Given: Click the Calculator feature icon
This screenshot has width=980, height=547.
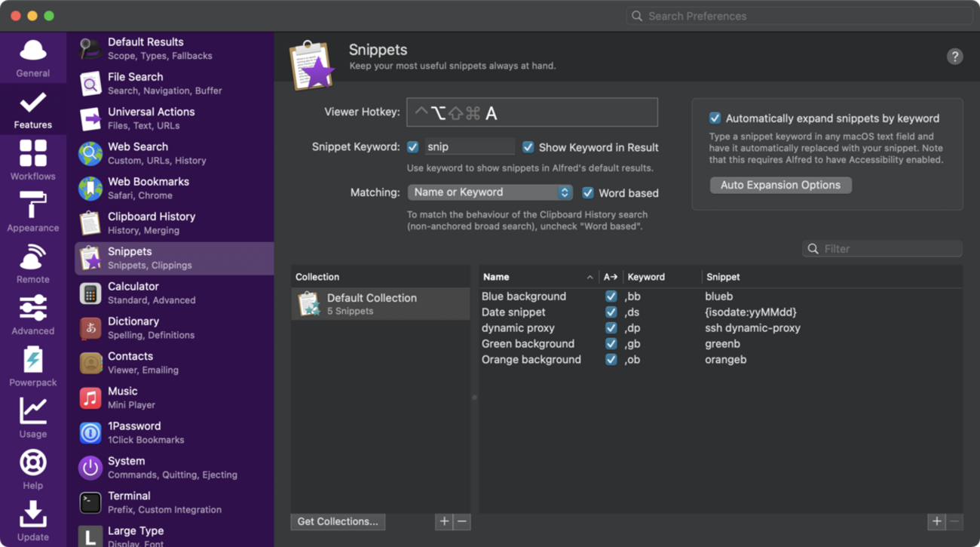Looking at the screenshot, I should (90, 293).
